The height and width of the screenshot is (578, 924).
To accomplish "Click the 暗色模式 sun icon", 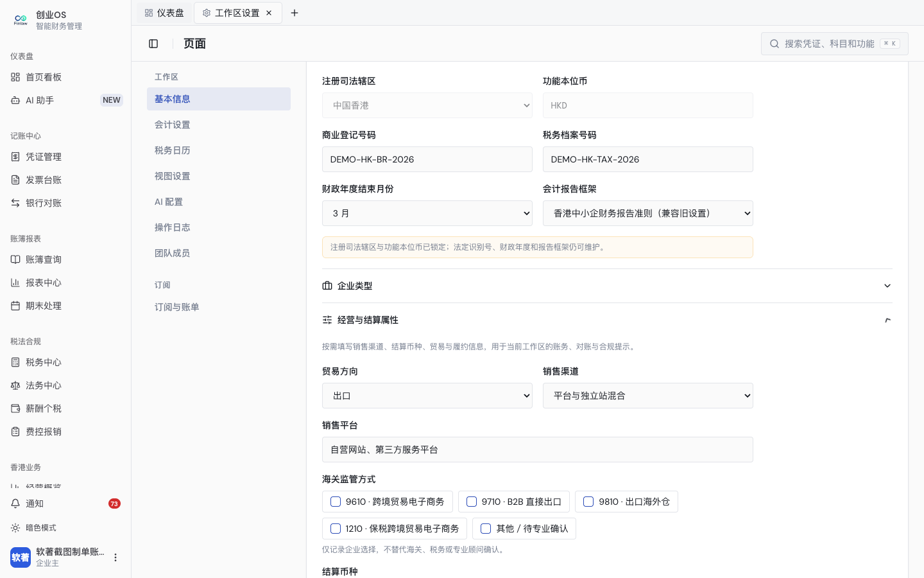I will tap(15, 528).
